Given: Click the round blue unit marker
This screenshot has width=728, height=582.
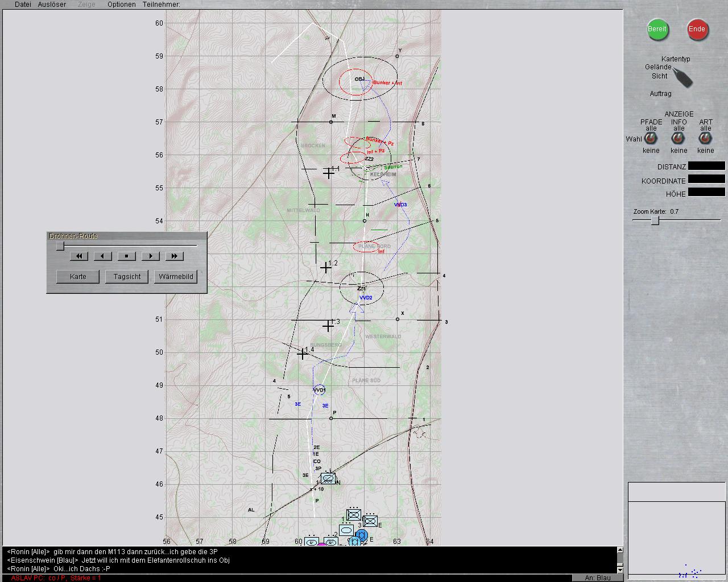Looking at the screenshot, I should tap(361, 535).
